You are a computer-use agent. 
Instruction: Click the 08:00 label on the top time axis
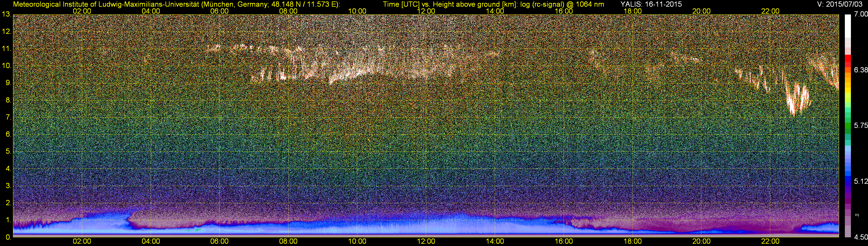click(x=288, y=11)
